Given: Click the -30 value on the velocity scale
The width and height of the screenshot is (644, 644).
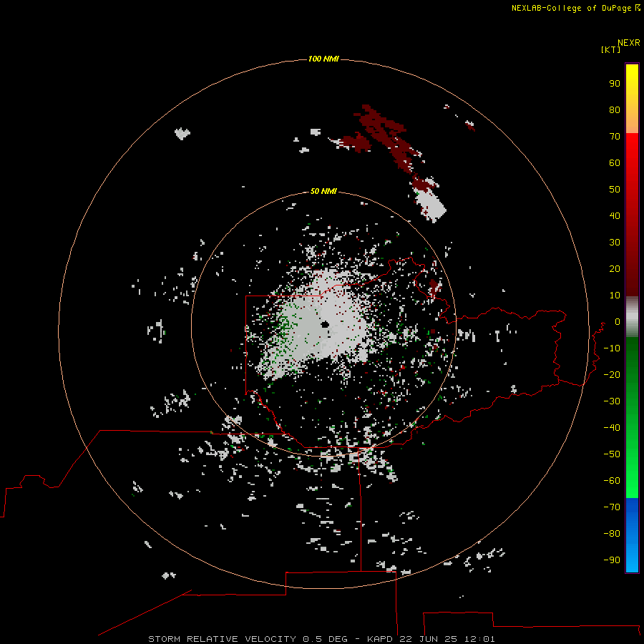Looking at the screenshot, I should click(x=612, y=401).
